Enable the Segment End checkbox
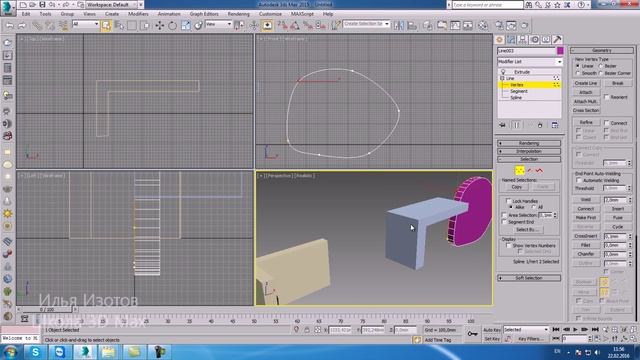This screenshot has width=640, height=360. pos(504,222)
